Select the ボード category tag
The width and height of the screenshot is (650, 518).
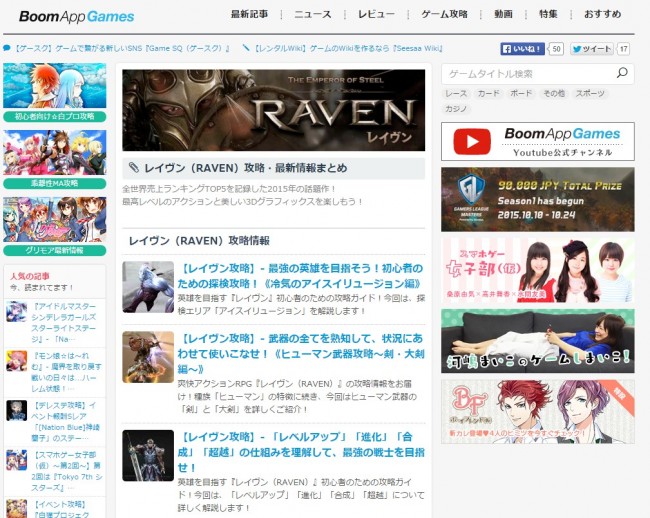521,94
